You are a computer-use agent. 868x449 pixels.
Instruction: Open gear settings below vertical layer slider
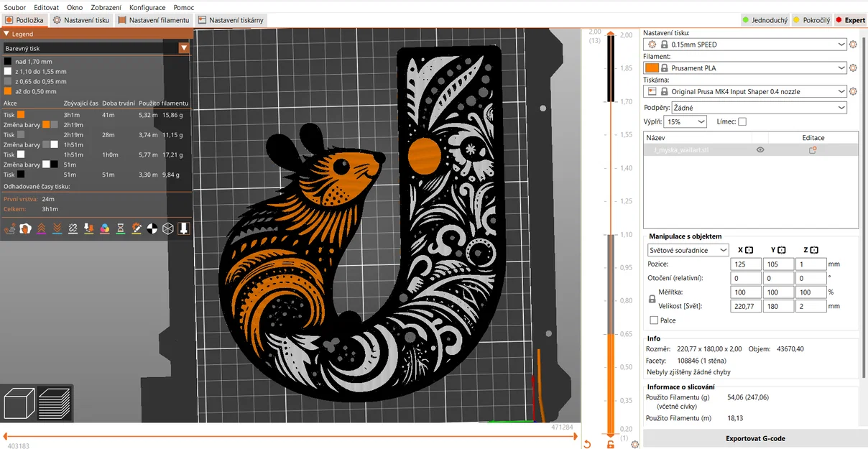pyautogui.click(x=634, y=445)
